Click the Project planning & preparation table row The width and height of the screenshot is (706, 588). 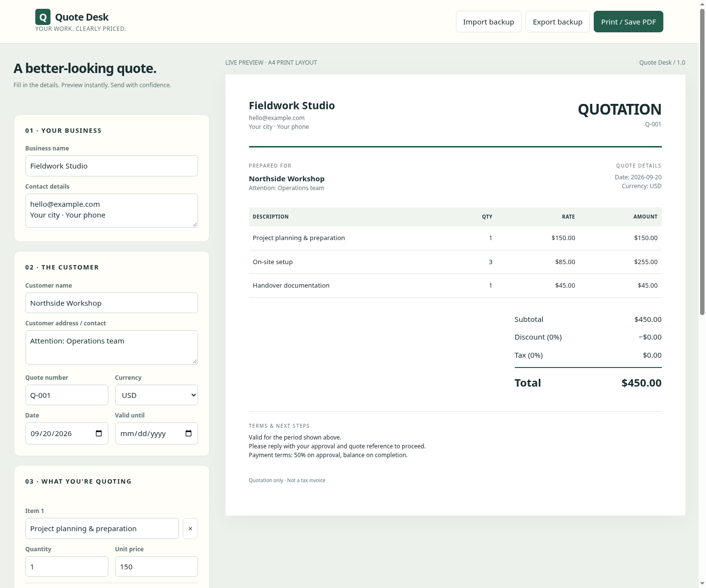455,238
